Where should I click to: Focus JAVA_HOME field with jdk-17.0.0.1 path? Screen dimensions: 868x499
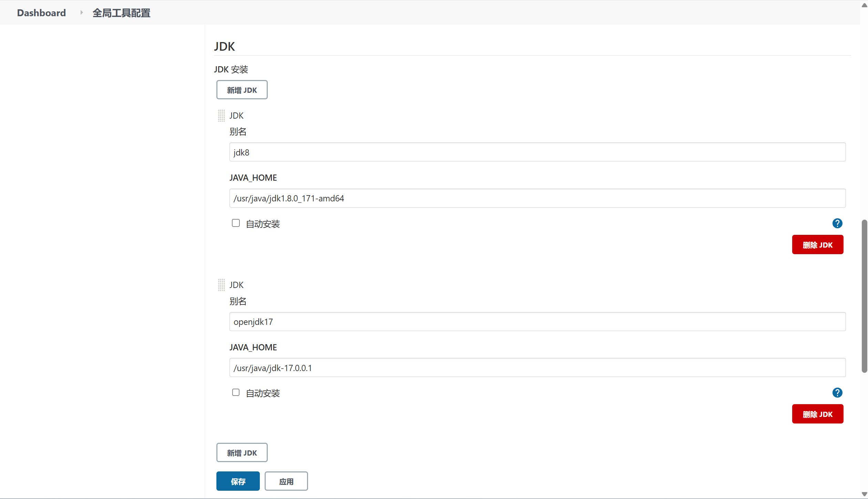pyautogui.click(x=537, y=368)
